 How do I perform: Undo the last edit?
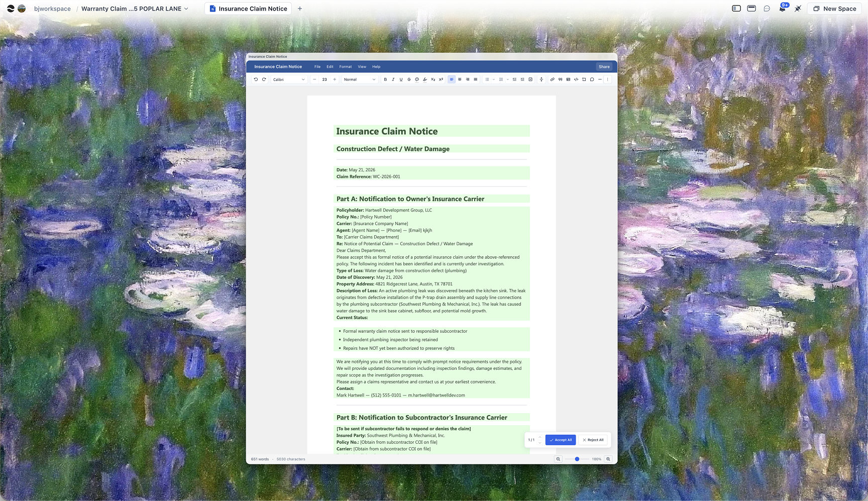[x=256, y=79]
